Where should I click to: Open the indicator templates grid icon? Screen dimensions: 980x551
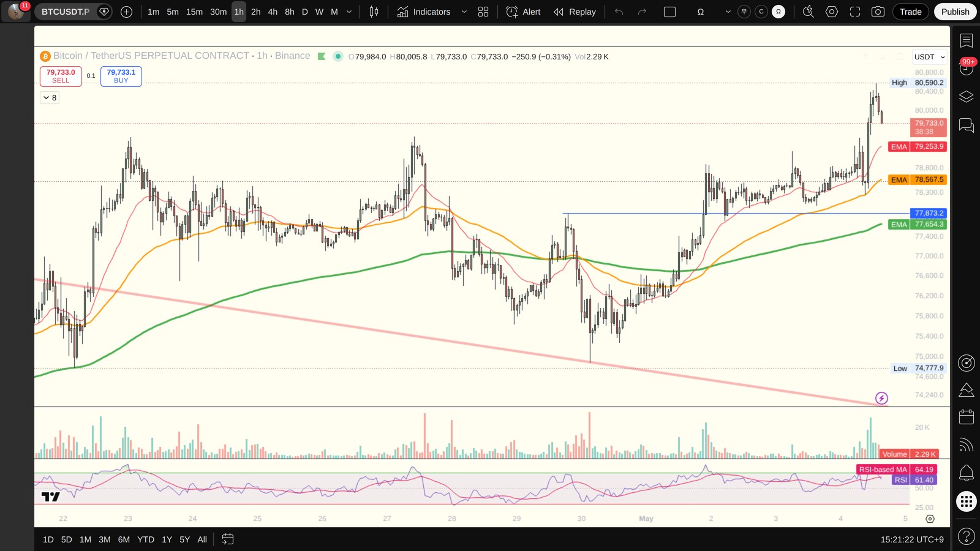pyautogui.click(x=483, y=12)
